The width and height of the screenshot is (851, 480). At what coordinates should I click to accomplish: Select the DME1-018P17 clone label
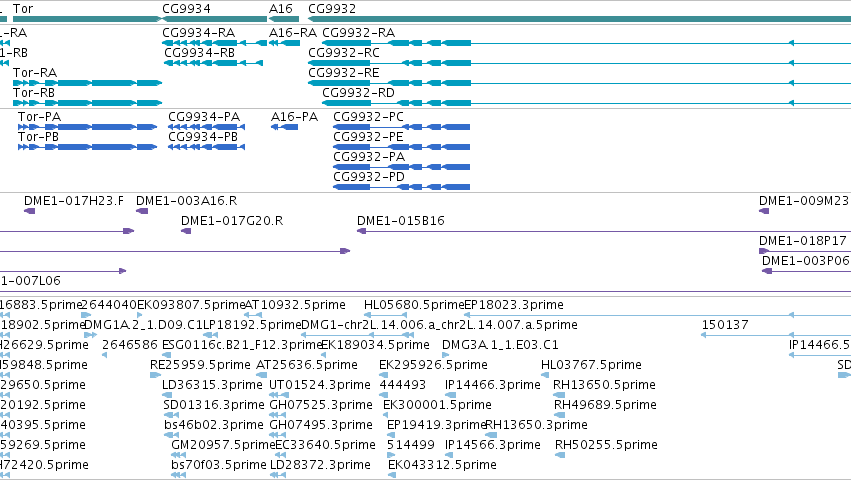(x=803, y=241)
